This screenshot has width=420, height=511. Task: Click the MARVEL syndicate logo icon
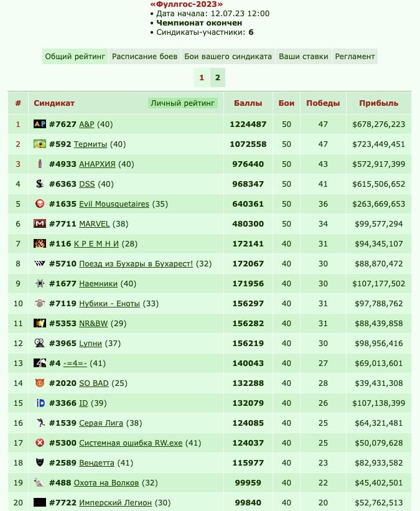[40, 223]
